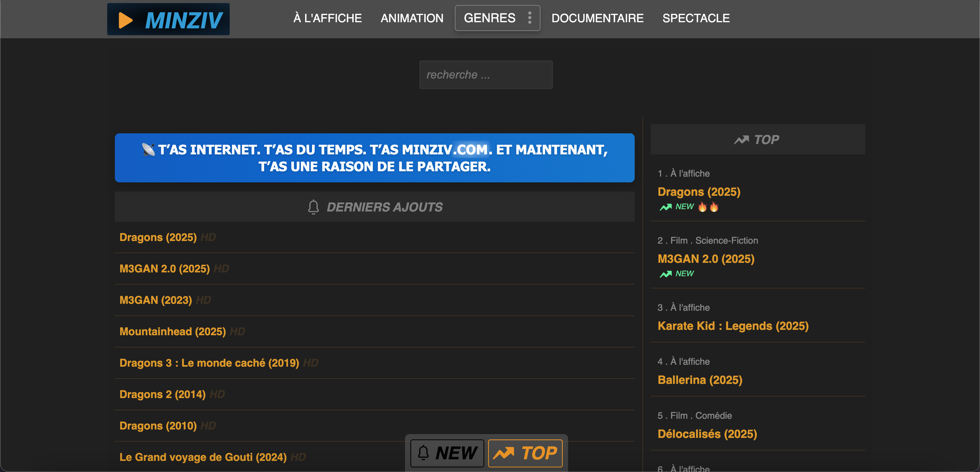Open the À L'AFFICHE menu
The width and height of the screenshot is (980, 472).
(x=328, y=18)
